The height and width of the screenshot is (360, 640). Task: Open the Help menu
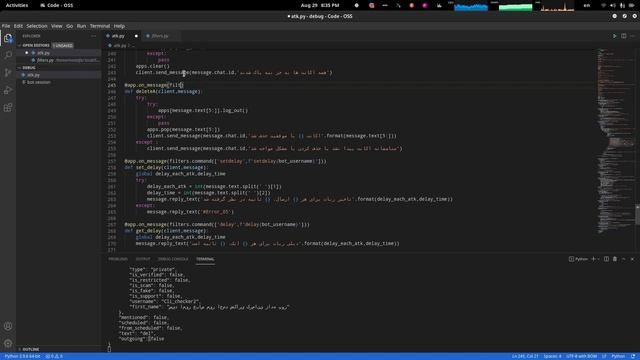click(119, 26)
